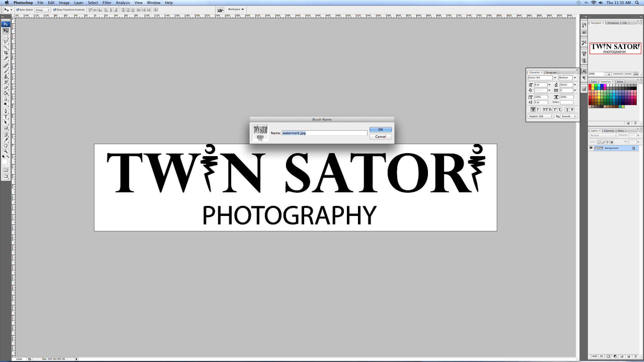Select the Rectangle shape tool
The width and height of the screenshot is (644, 362).
[6, 128]
